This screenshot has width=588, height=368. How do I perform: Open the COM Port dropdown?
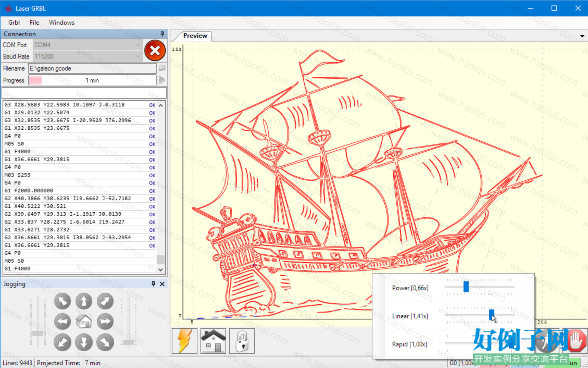point(88,45)
